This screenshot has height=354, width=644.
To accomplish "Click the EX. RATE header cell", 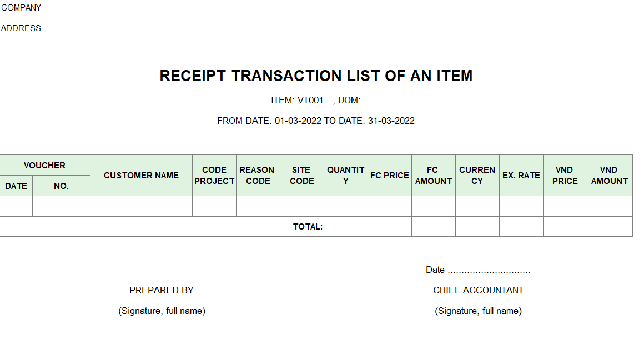I will coord(521,176).
